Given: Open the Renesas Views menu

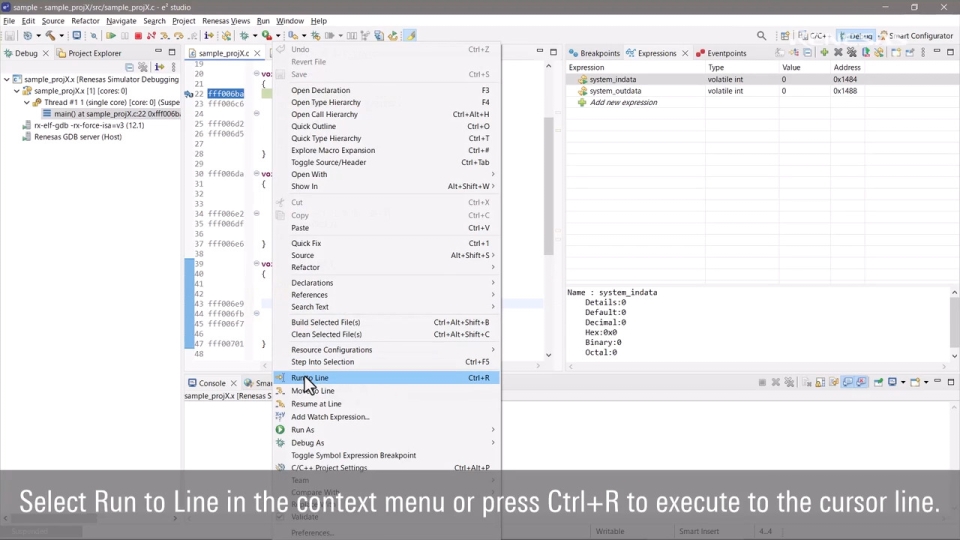Looking at the screenshot, I should [x=226, y=21].
